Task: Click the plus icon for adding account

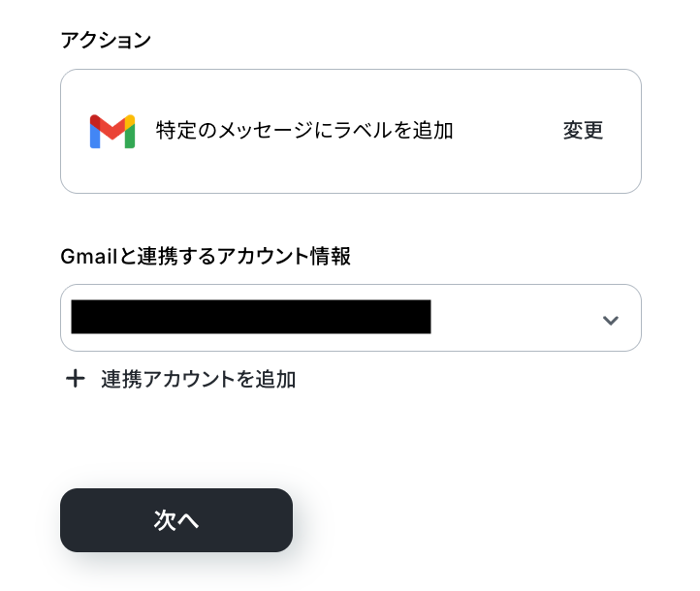Action: (x=75, y=379)
